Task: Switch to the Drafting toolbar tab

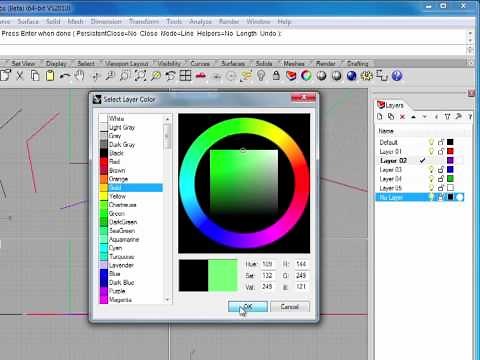Action: 358,63
